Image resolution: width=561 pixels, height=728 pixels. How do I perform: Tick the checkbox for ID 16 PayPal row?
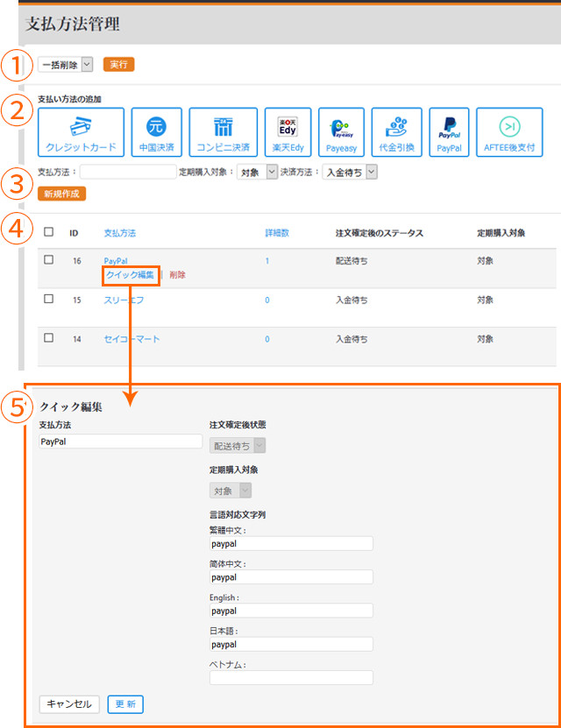tap(49, 260)
